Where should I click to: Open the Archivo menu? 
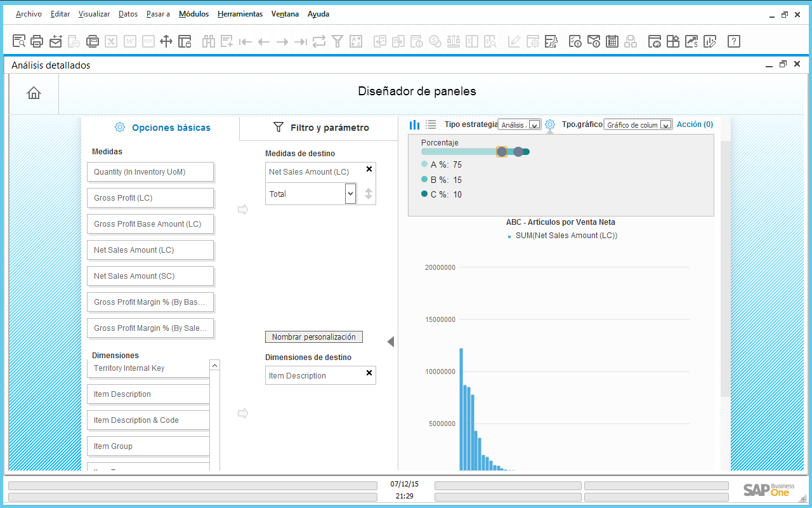29,14
